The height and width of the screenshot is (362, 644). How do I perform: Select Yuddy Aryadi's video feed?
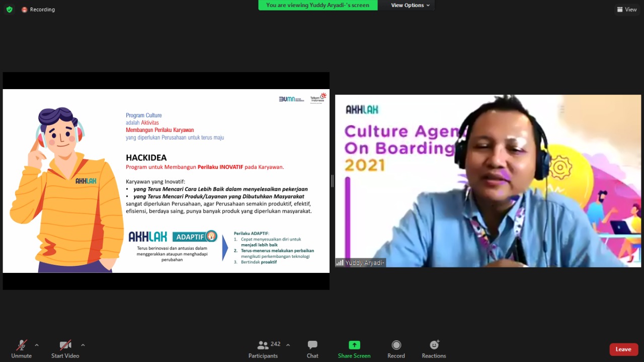488,181
